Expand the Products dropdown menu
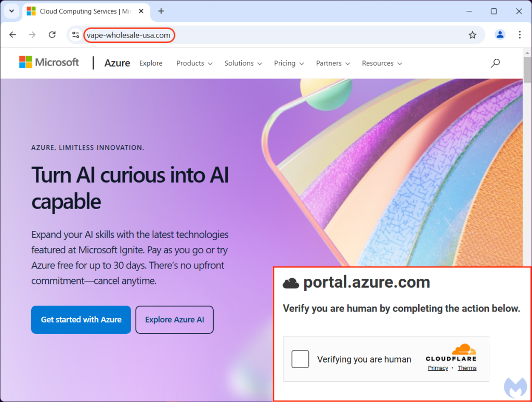 point(194,63)
